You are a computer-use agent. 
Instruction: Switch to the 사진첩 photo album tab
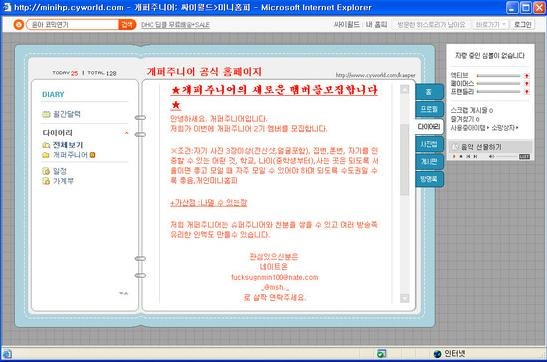pos(429,144)
